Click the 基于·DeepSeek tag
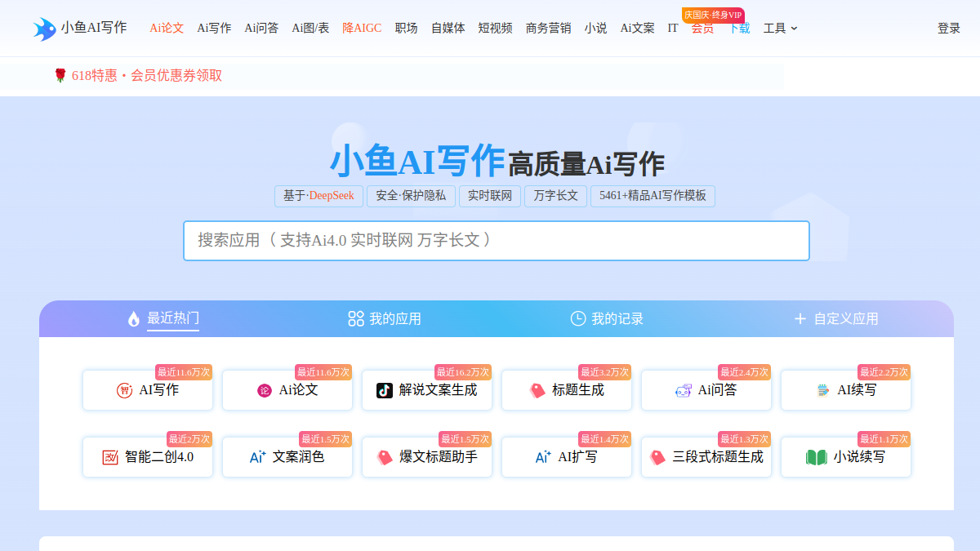 pyautogui.click(x=318, y=196)
